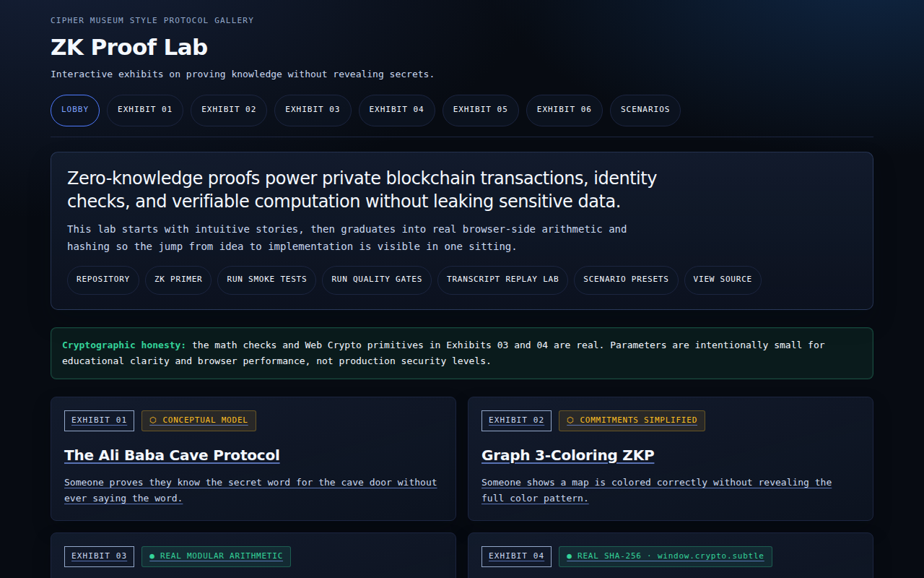
Task: Open the SCENARIOS tab
Action: [x=645, y=110]
